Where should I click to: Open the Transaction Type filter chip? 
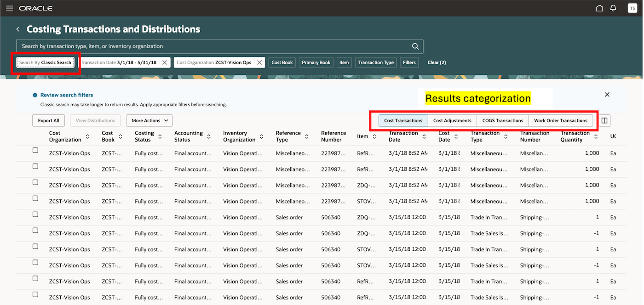tap(376, 62)
